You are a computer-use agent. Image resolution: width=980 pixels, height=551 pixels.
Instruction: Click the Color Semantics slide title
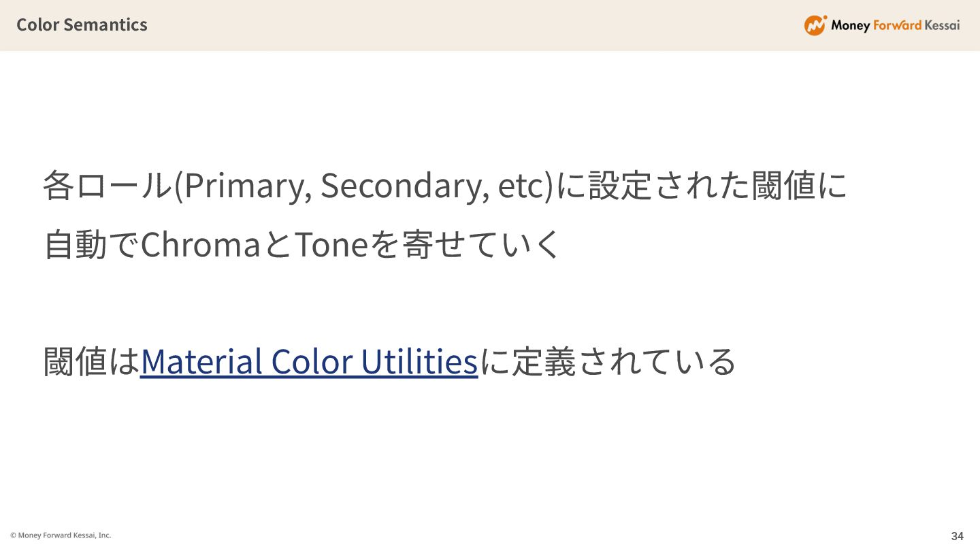[82, 25]
